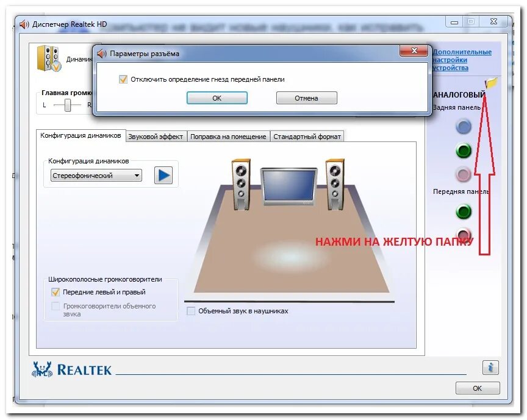
Task: Click the Передняя панель label
Action: coord(461,191)
